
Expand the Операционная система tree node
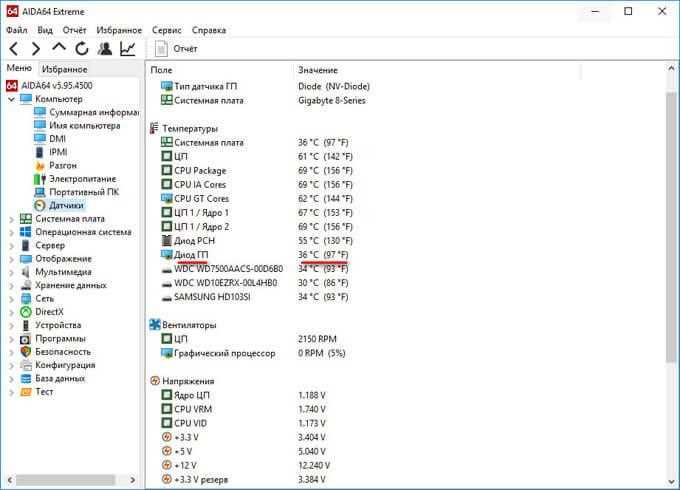point(11,232)
